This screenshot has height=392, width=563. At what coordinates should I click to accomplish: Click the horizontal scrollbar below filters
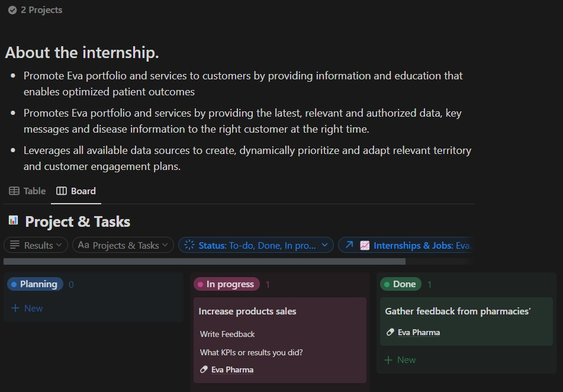tap(204, 261)
